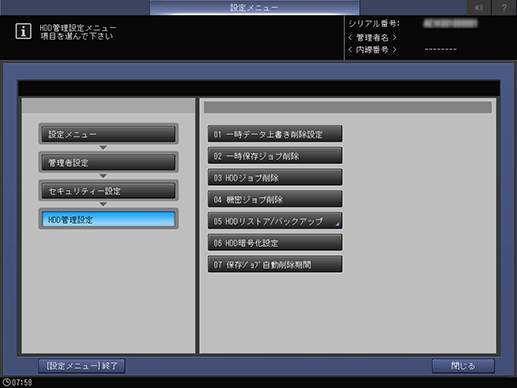This screenshot has height=388, width=517.
Task: Open 06 HDD暗号化設定
Action: click(275, 242)
